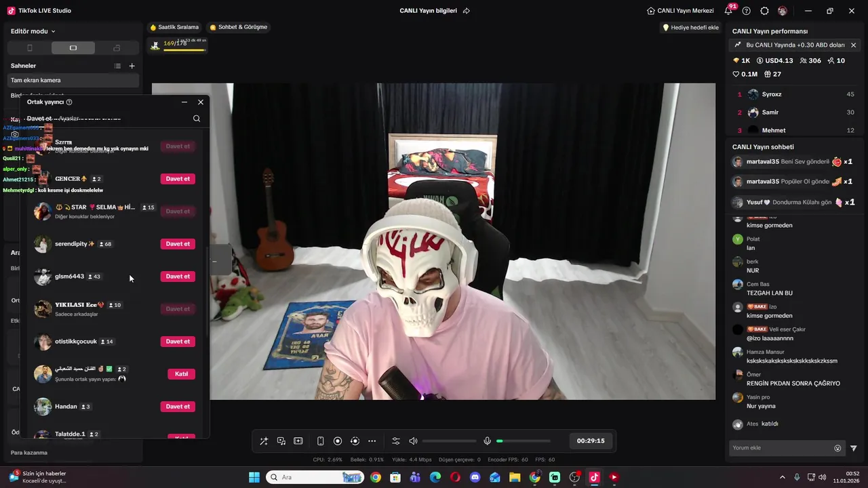
Task: Invite glsm6443 with Davet et button
Action: point(178,277)
